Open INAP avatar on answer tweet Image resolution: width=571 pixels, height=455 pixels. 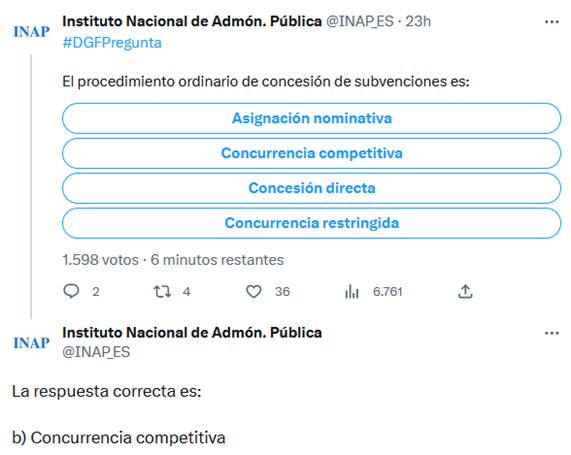[x=31, y=343]
